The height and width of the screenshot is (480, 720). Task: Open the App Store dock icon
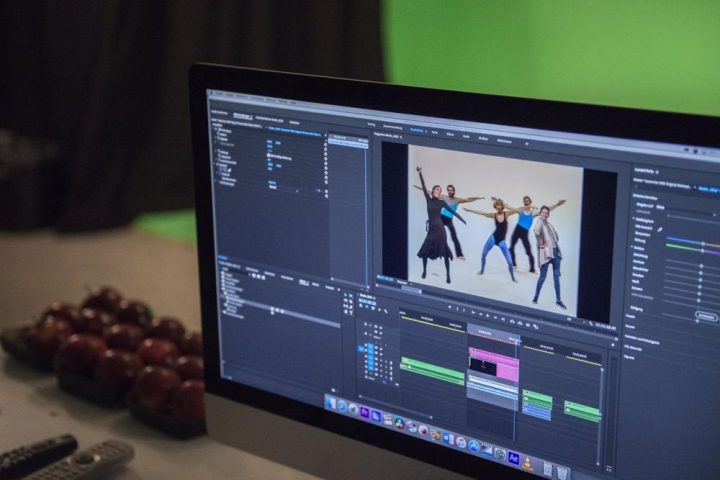pyautogui.click(x=475, y=445)
